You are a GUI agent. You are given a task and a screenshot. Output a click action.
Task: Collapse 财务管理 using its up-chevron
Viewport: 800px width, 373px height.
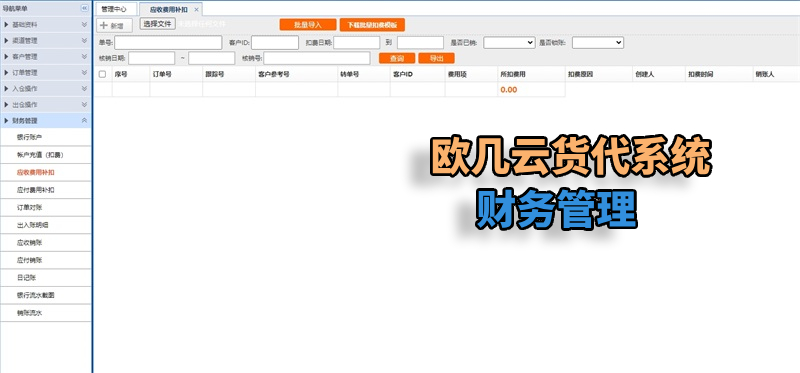click(x=84, y=121)
